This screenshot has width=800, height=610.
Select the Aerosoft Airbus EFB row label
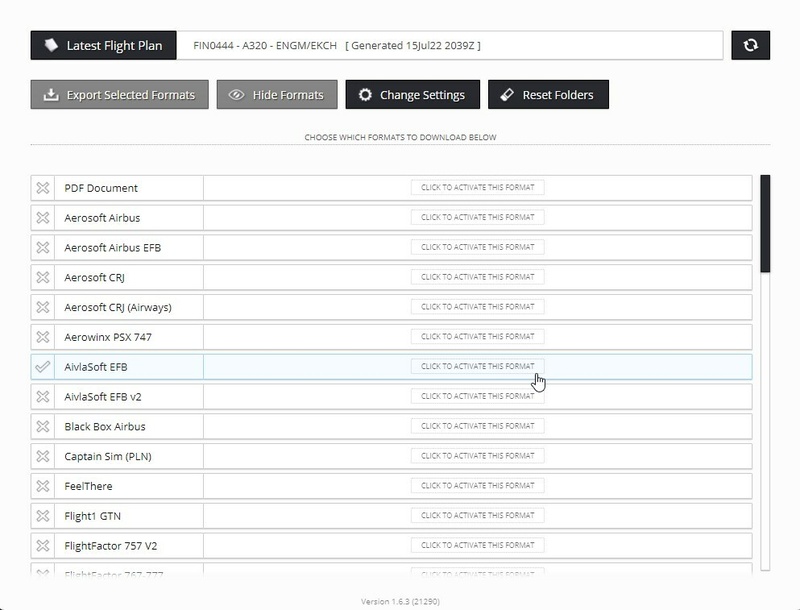(112, 247)
